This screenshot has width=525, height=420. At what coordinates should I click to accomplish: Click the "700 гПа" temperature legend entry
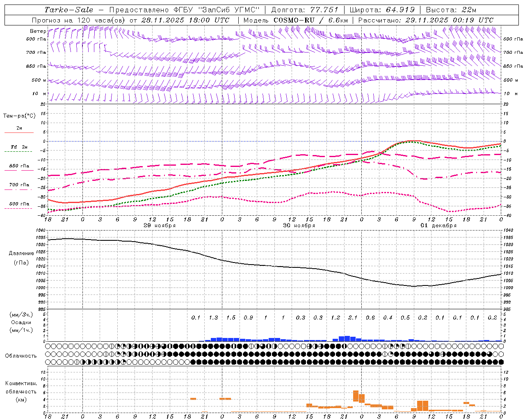point(19,185)
